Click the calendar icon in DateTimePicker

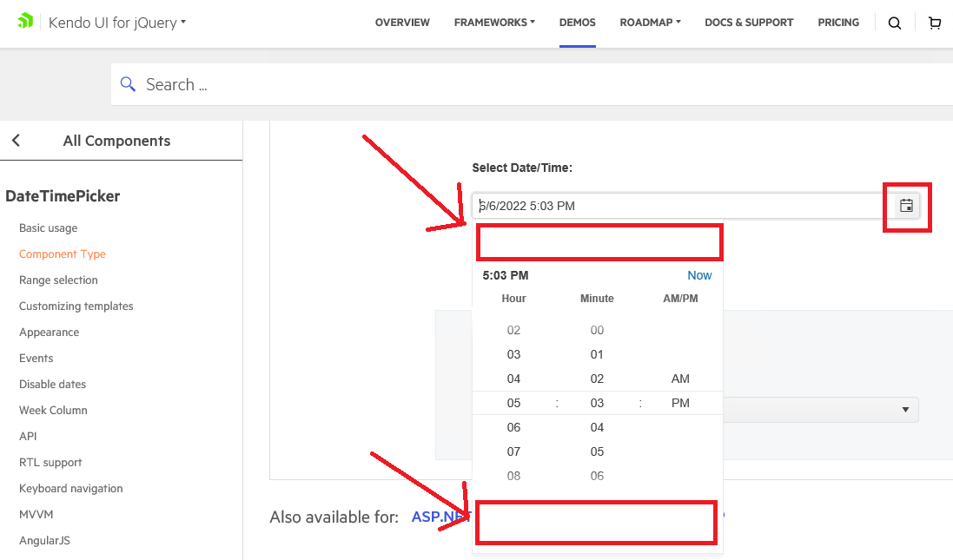[906, 206]
